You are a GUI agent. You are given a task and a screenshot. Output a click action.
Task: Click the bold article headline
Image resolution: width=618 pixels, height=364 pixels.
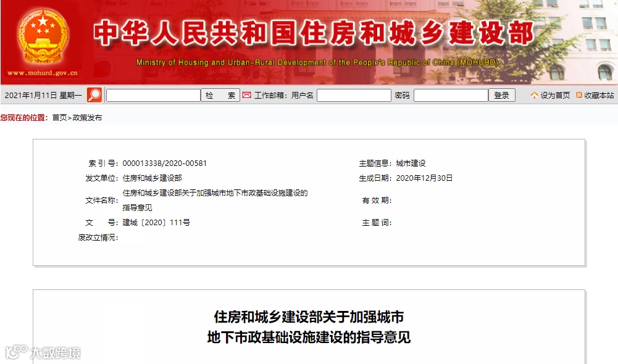point(309,327)
